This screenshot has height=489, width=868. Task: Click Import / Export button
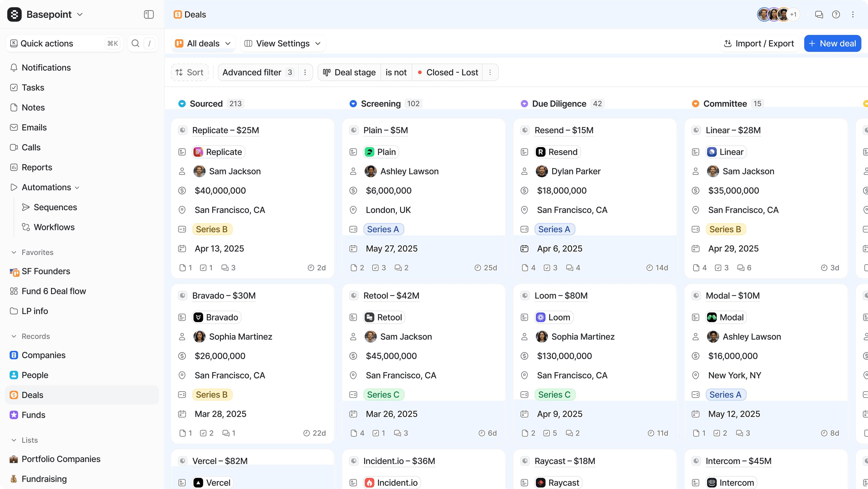(x=759, y=43)
